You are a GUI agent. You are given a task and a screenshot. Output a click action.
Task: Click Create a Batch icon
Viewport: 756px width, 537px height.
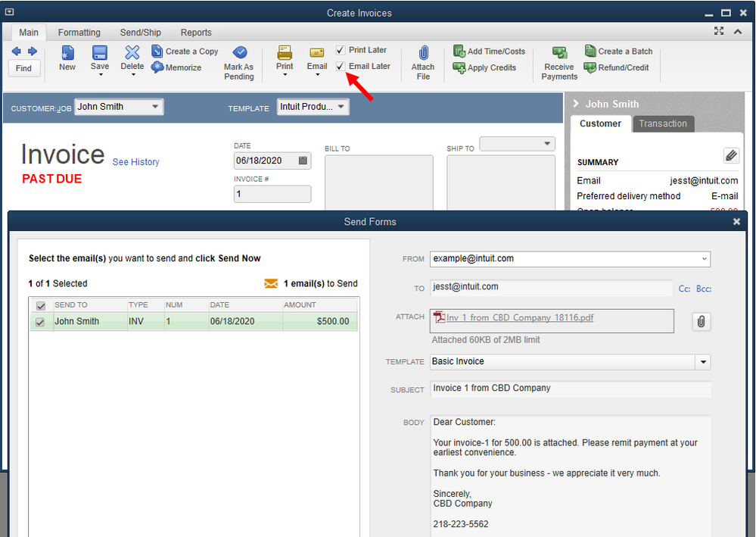point(590,51)
